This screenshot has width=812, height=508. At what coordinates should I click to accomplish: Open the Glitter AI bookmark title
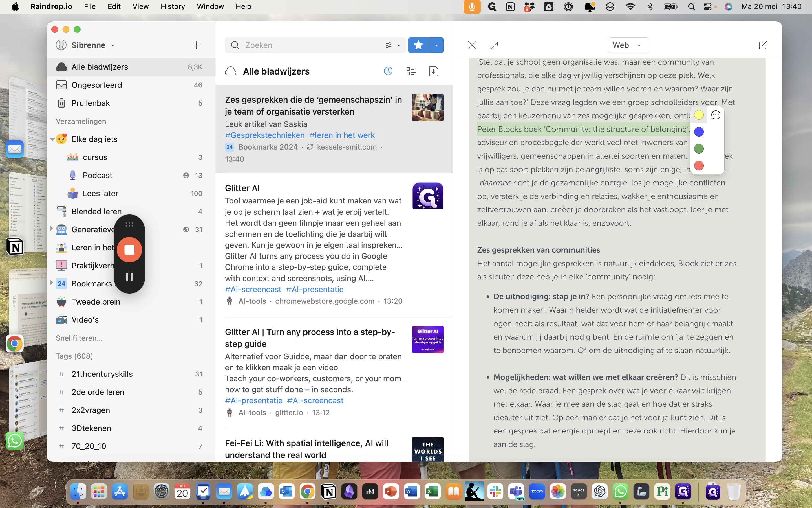click(x=242, y=188)
